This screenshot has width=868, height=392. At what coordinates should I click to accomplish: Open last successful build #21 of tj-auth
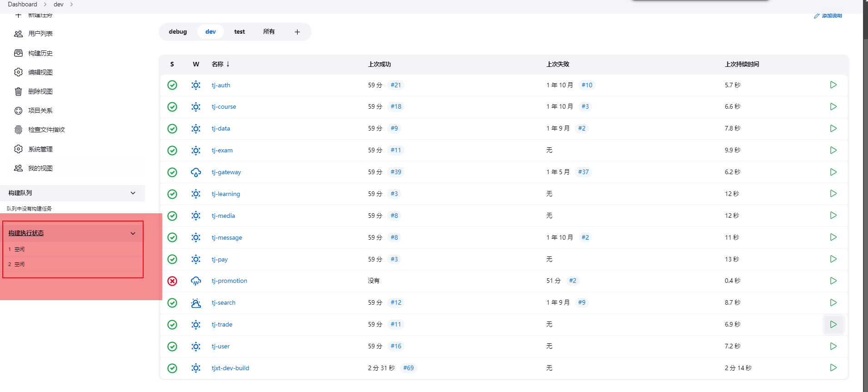coord(396,85)
